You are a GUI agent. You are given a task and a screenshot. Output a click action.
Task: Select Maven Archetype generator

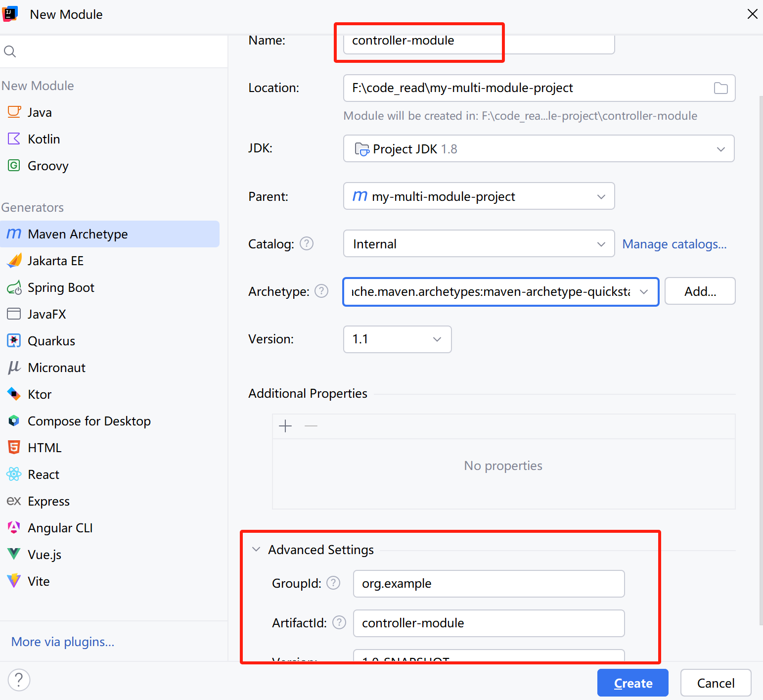(110, 234)
